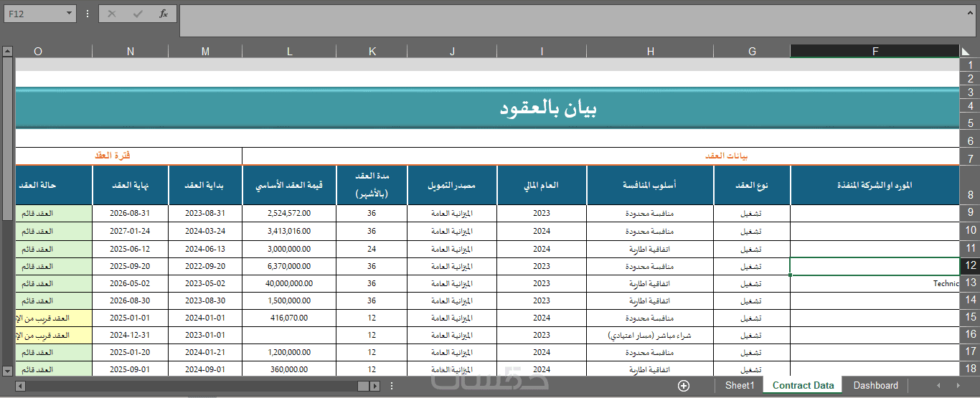The image size is (980, 398).
Task: Open the Name Box dropdown arrow
Action: pos(70,14)
